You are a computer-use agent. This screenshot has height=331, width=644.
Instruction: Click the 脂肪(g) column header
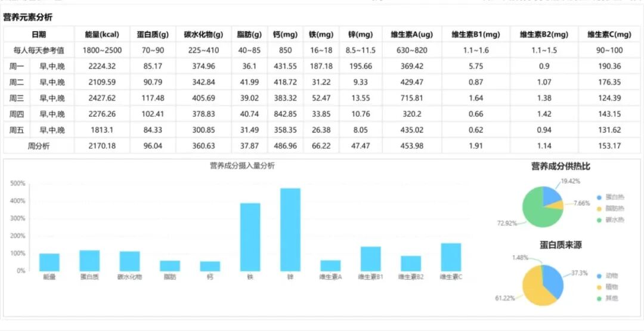249,35
